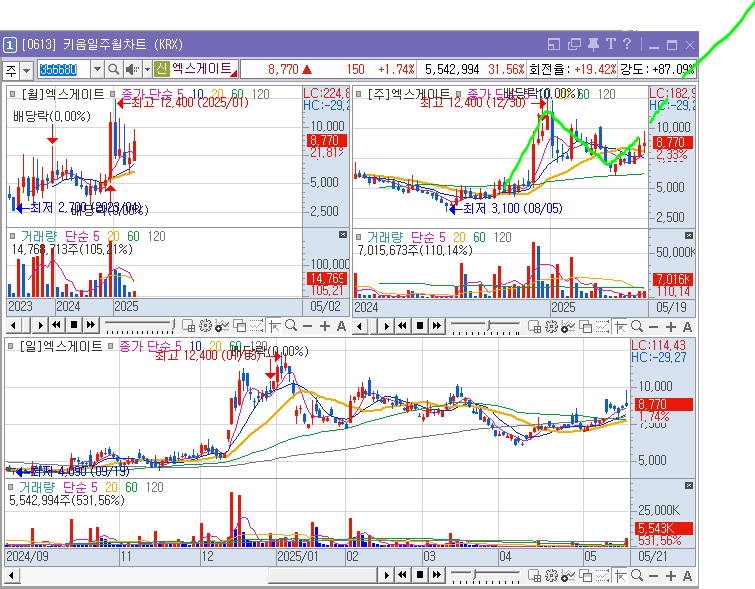Viewport: 755px width, 589px height.
Task: Click overlapping windows icon on daily chart toolbar
Action: [x=586, y=576]
